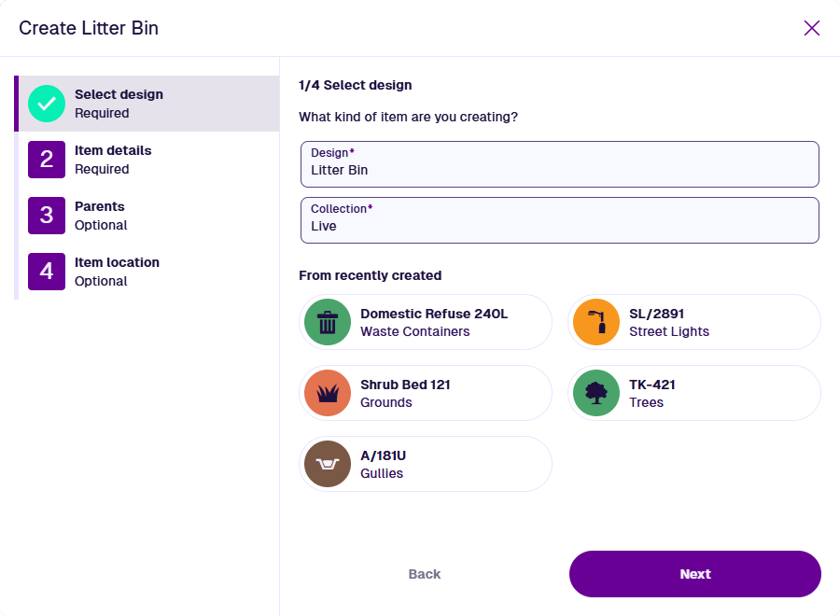Screen dimensions: 840x616
Task: Open the Design dropdown showing Litter Bin
Action: pos(560,164)
